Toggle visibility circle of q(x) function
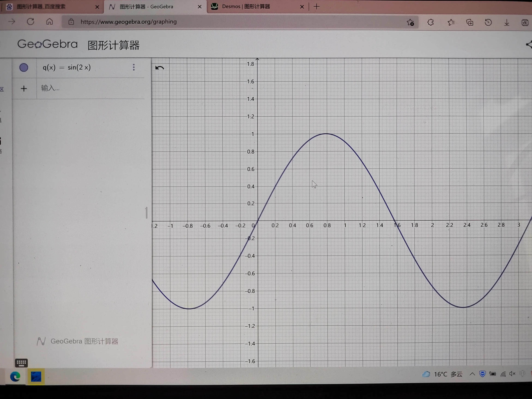This screenshot has width=532, height=399. tap(24, 68)
